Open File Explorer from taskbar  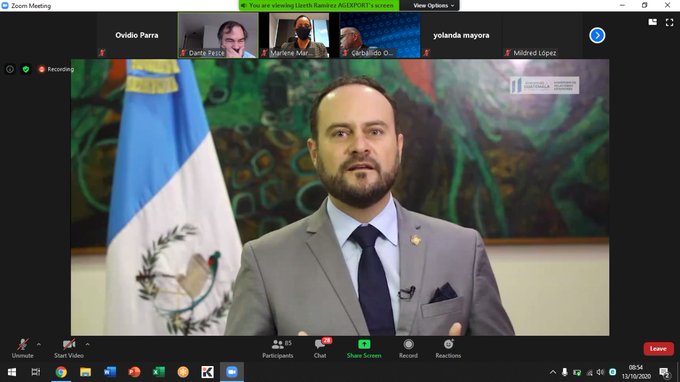pyautogui.click(x=85, y=372)
